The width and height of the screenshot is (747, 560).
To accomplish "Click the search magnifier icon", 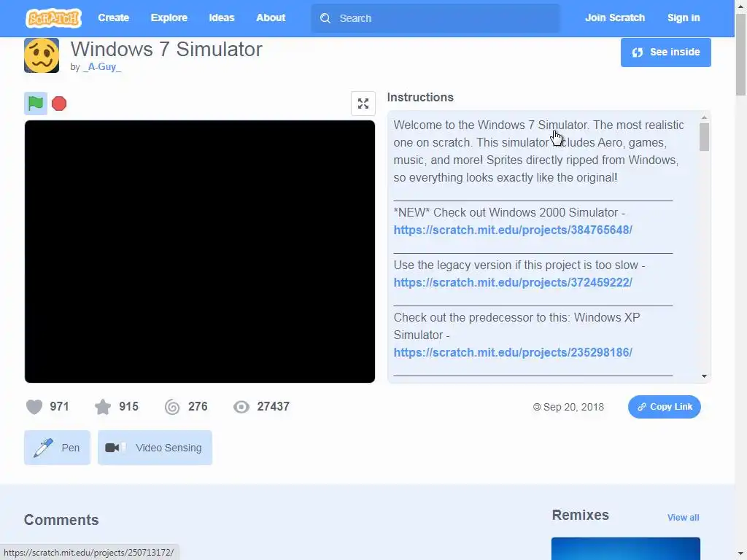I will tap(325, 18).
